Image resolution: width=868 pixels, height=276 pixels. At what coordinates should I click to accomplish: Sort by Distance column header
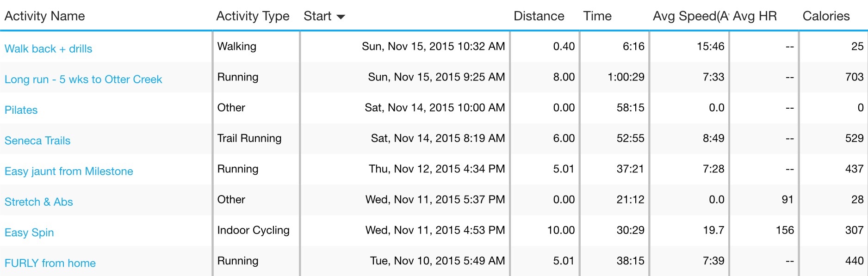(539, 16)
